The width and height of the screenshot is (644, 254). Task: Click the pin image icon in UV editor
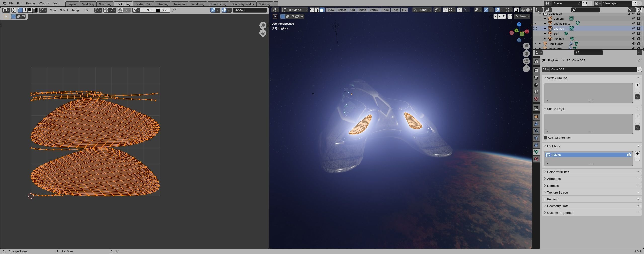coord(174,10)
